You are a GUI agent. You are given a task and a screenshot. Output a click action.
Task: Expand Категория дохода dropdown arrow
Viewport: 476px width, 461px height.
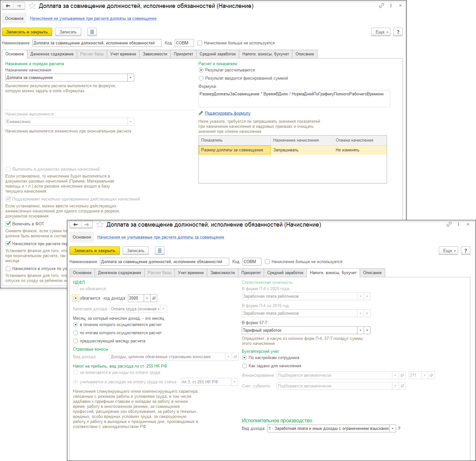(x=163, y=309)
